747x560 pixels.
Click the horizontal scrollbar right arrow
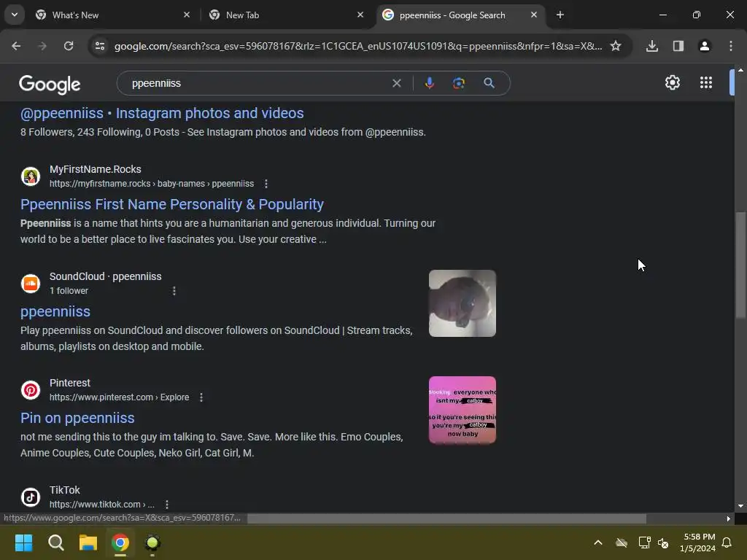point(729,518)
